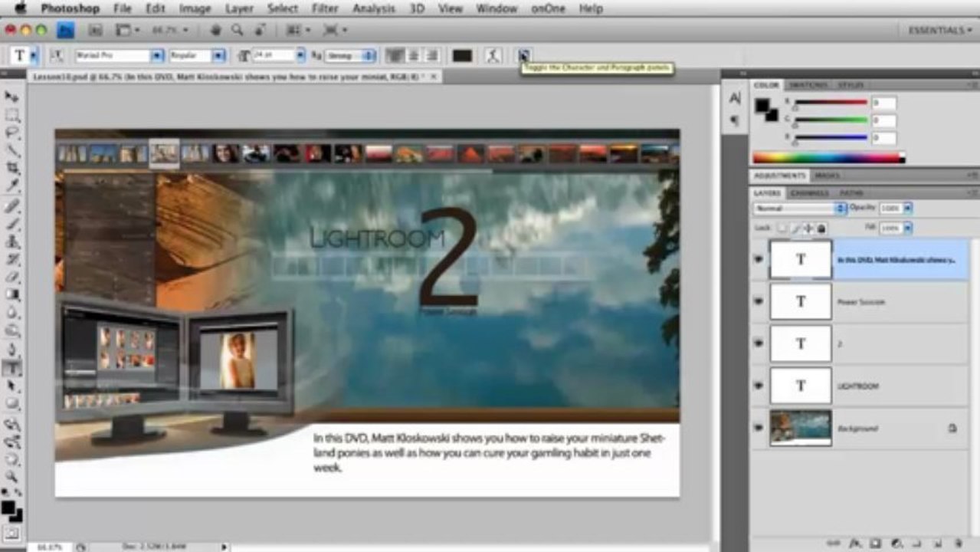Viewport: 980px width, 552px height.
Task: Hide the Power Session text layer
Action: point(759,301)
